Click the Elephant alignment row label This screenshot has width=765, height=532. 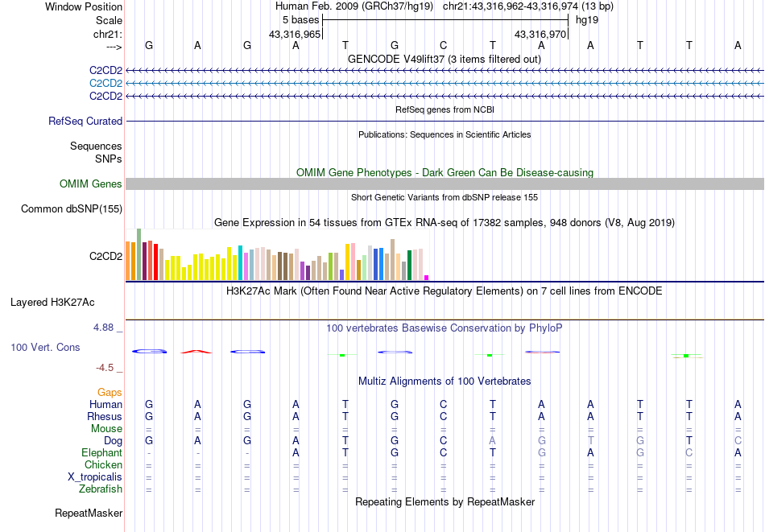click(x=102, y=453)
